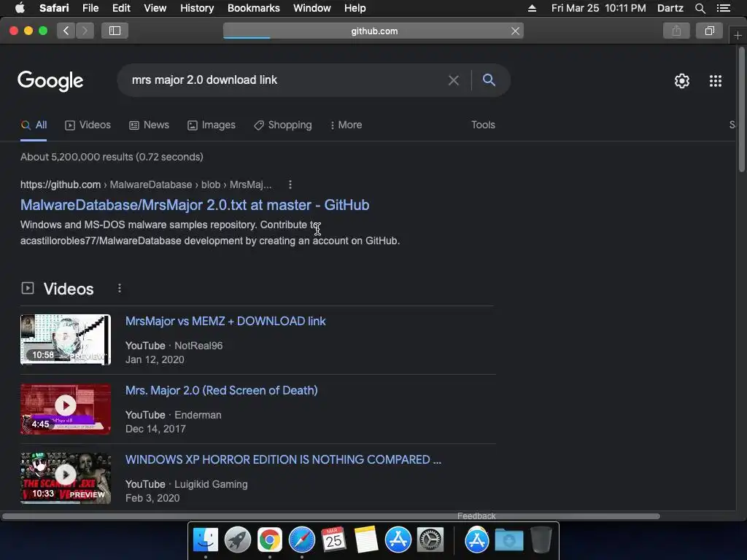Clear the Google search box text
The width and height of the screenshot is (747, 560).
pyautogui.click(x=454, y=80)
